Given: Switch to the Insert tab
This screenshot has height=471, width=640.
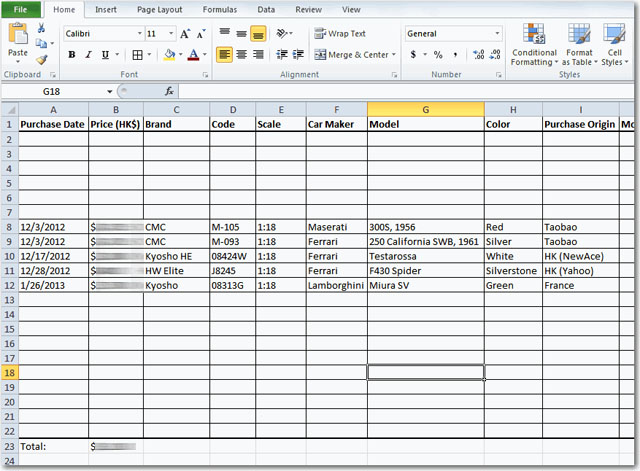Looking at the screenshot, I should click(106, 9).
